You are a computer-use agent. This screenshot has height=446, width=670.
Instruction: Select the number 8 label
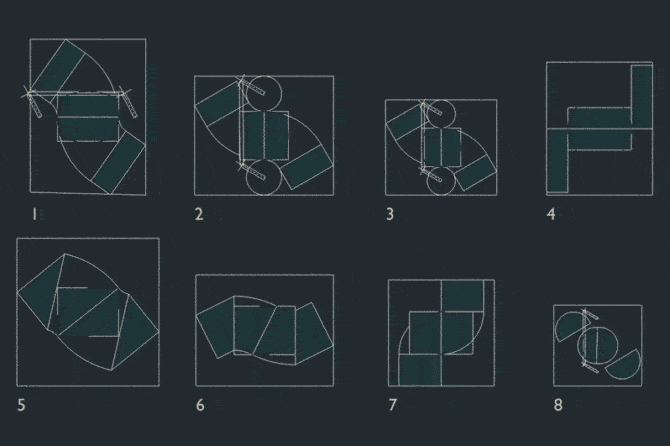click(558, 405)
